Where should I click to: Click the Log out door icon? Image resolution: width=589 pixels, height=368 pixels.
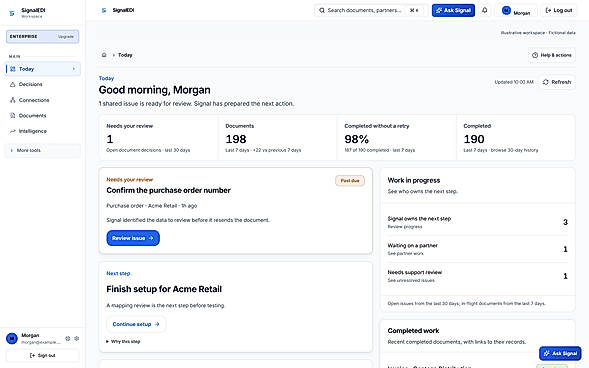click(548, 10)
